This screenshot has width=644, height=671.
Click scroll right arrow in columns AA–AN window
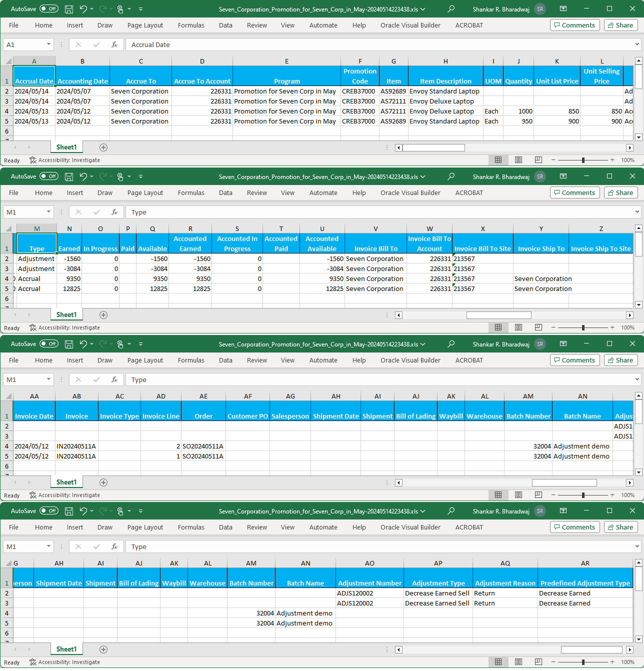(629, 482)
